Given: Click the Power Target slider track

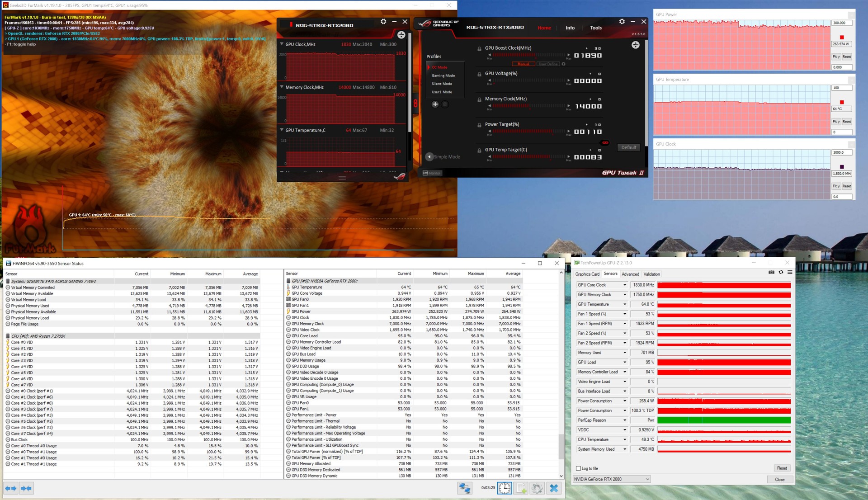Looking at the screenshot, I should 528,132.
